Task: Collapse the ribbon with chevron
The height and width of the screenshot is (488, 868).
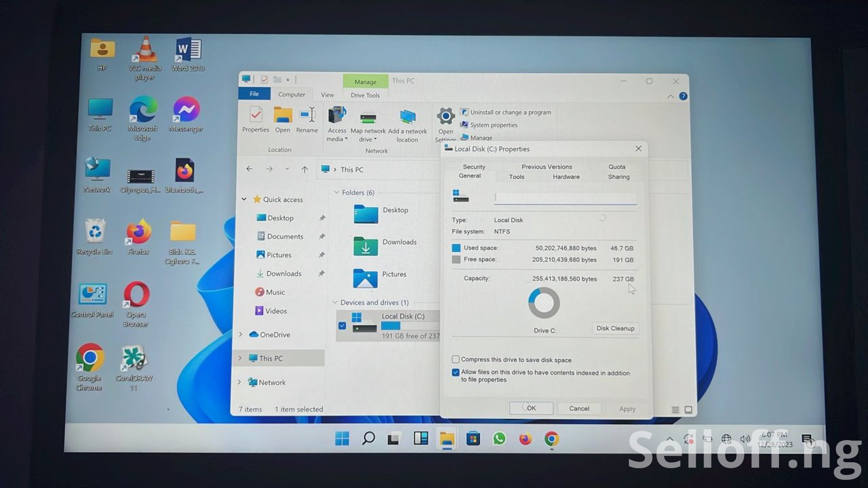Action: click(670, 96)
